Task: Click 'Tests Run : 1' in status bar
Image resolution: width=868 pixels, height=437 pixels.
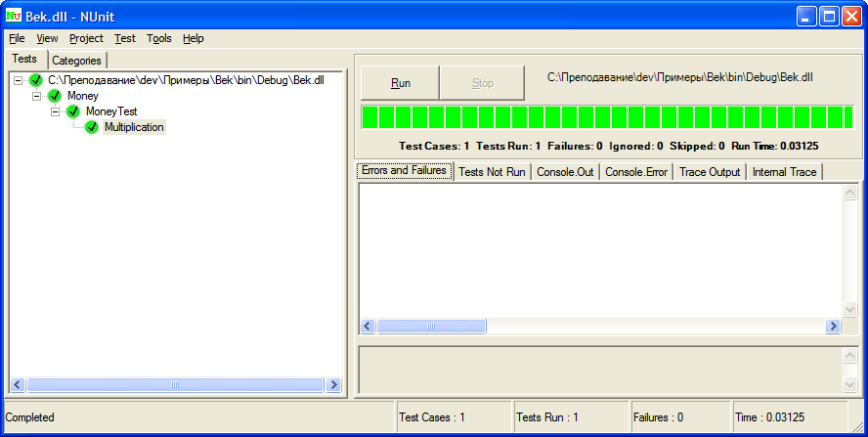Action: point(547,417)
